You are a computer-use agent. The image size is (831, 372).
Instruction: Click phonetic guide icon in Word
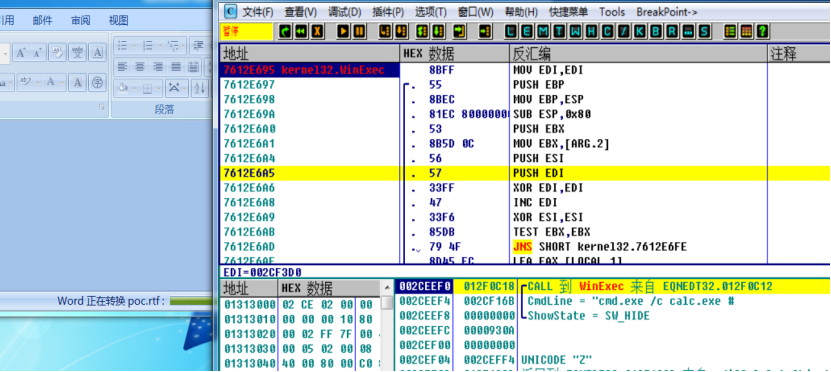[x=78, y=52]
